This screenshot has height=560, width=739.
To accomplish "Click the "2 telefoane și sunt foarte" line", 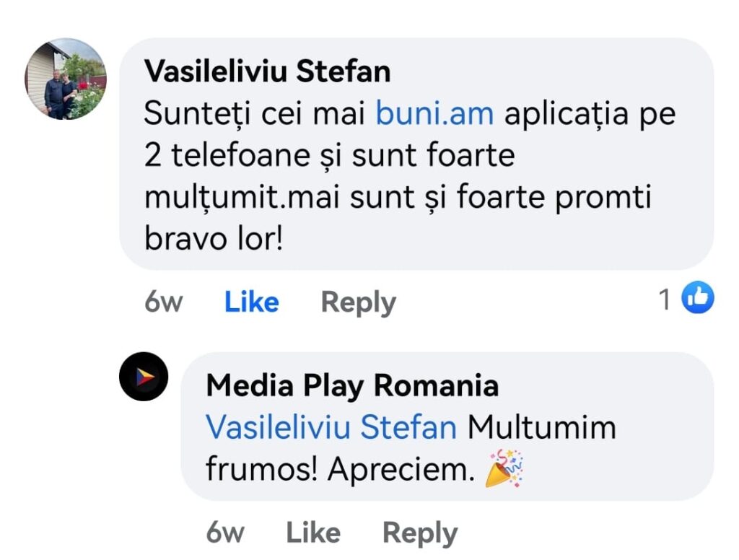I will [x=329, y=156].
